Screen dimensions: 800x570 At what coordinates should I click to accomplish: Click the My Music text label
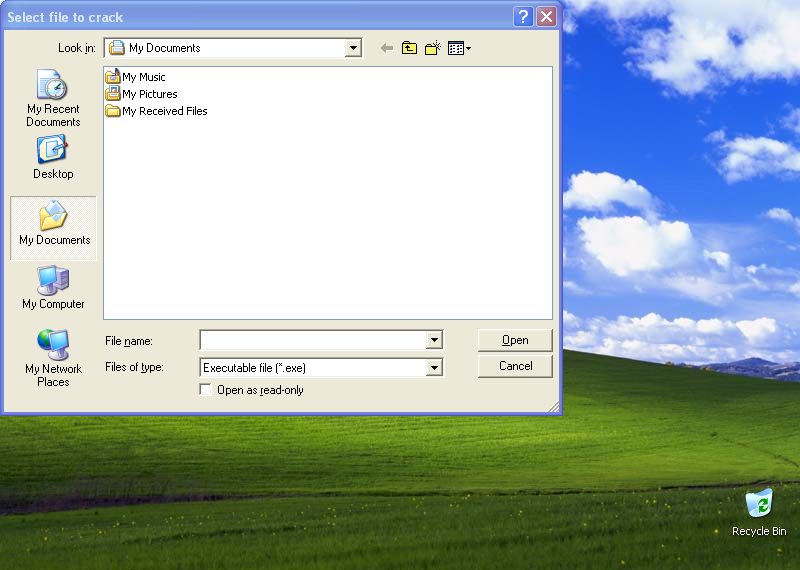[x=144, y=77]
